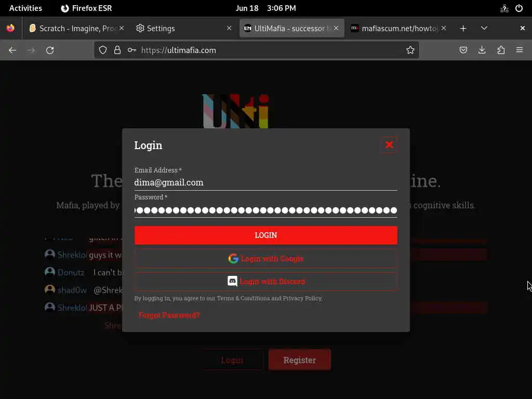Bookmark page with the star icon
This screenshot has height=399, width=532.
click(410, 50)
